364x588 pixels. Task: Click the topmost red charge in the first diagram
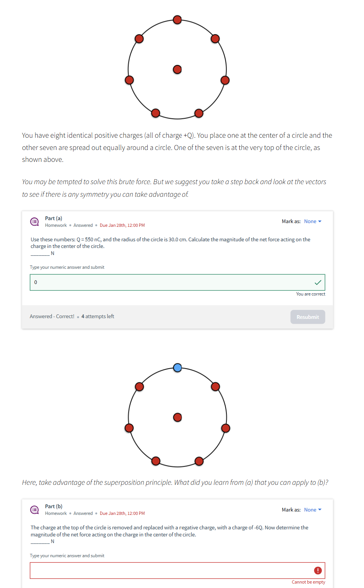tap(177, 20)
